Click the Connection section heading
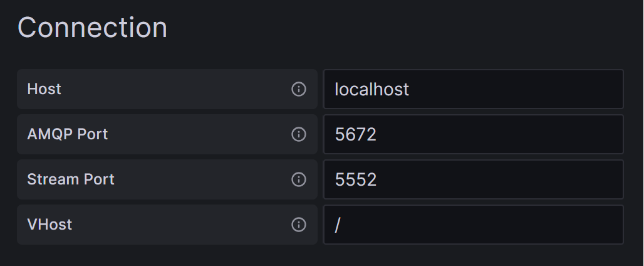The image size is (644, 266). pyautogui.click(x=93, y=28)
